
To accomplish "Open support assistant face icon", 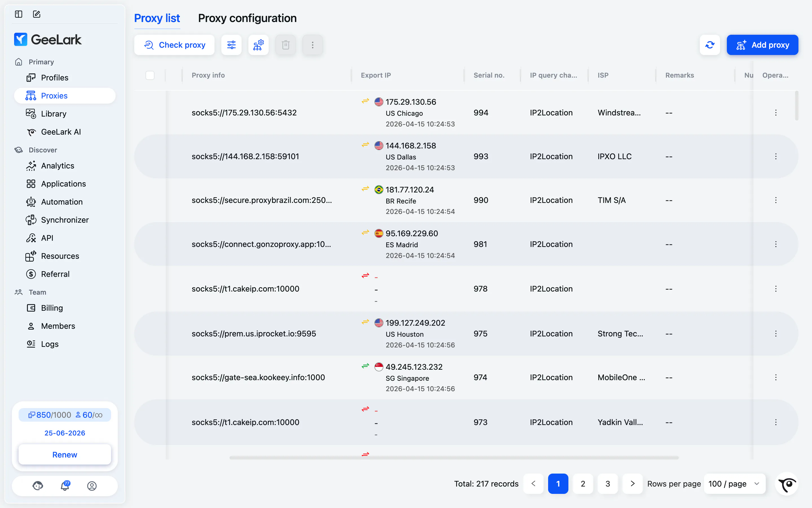I will tap(37, 485).
